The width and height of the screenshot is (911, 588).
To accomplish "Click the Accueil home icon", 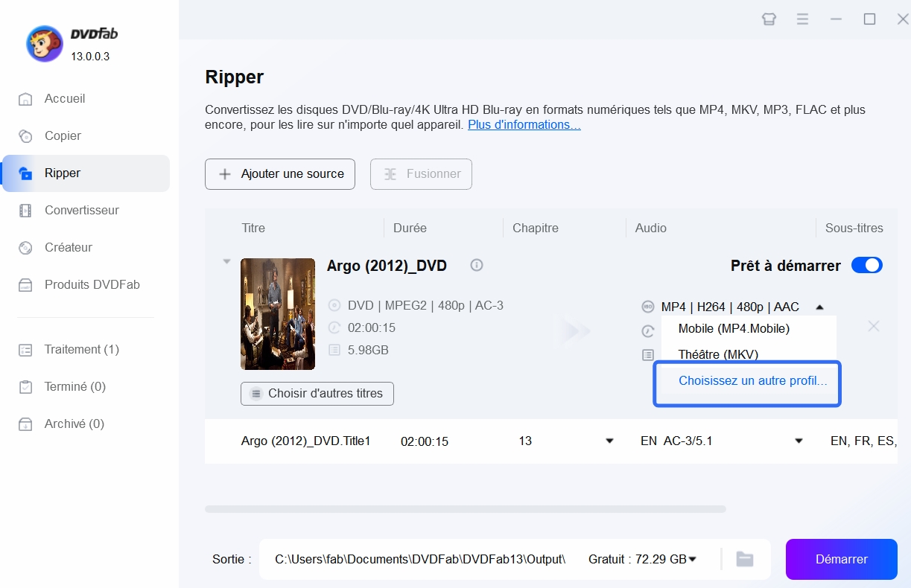I will tap(25, 99).
